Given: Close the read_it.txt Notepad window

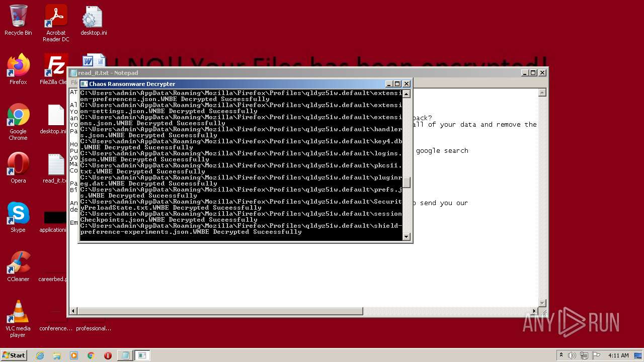Looking at the screenshot, I should coord(542,73).
